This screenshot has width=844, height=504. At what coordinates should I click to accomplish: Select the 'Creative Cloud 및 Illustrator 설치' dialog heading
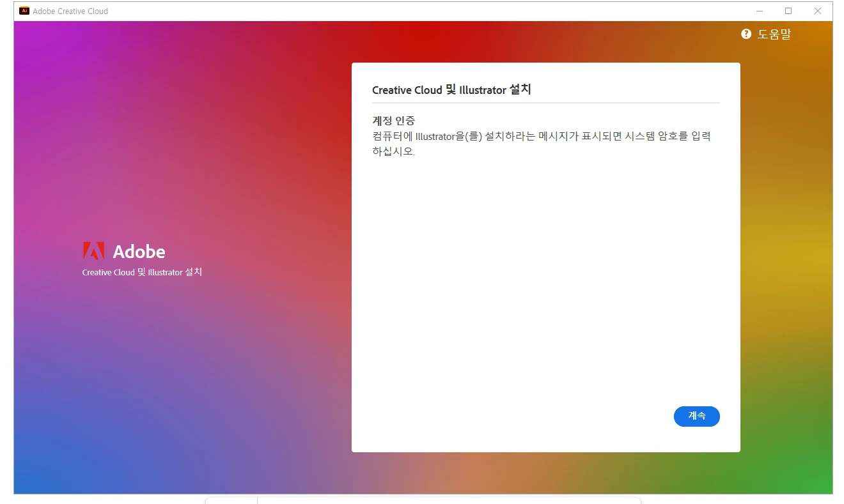tap(451, 90)
